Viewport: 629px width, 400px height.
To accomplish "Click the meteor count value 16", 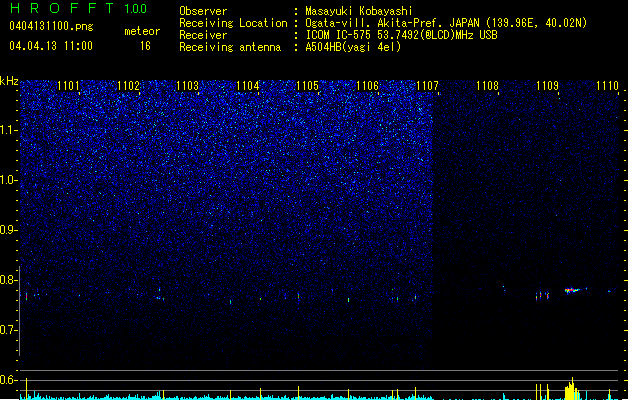I will click(x=145, y=46).
